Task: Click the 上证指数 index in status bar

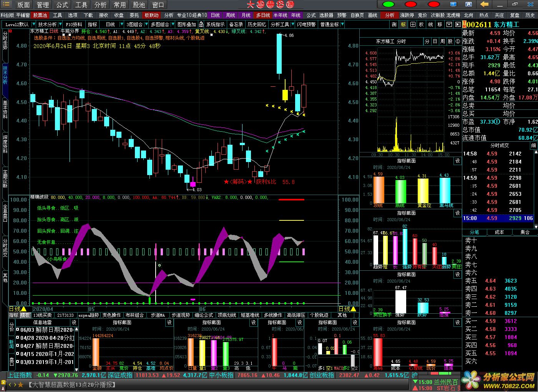Action: click(20, 375)
